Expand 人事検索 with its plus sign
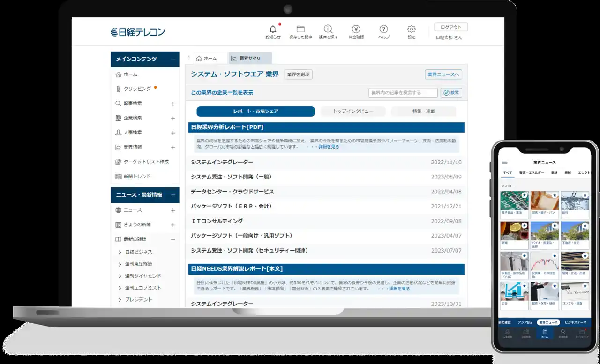 point(173,133)
